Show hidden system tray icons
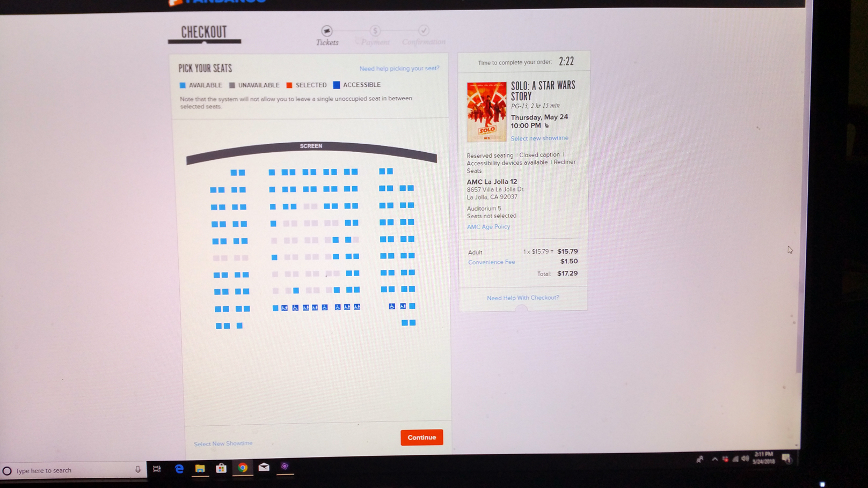 pos(714,459)
